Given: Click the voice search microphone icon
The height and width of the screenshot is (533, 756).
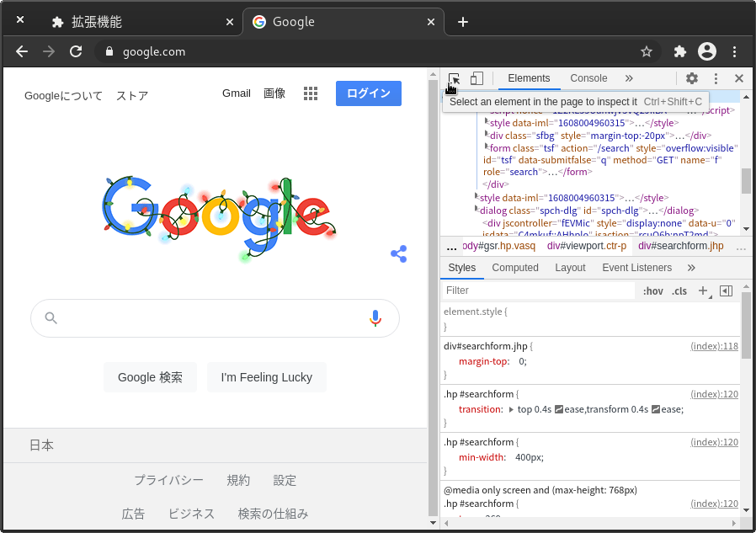Looking at the screenshot, I should tap(375, 318).
